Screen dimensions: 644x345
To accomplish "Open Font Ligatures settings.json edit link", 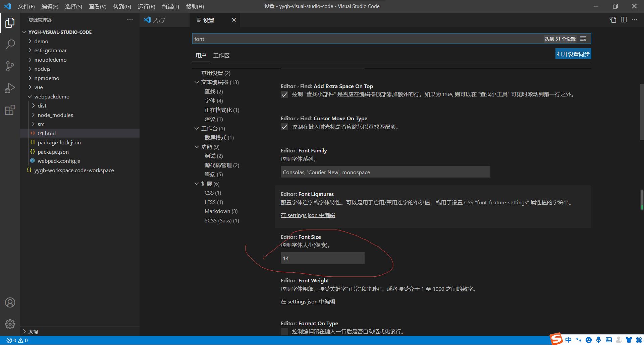I will pos(308,215).
